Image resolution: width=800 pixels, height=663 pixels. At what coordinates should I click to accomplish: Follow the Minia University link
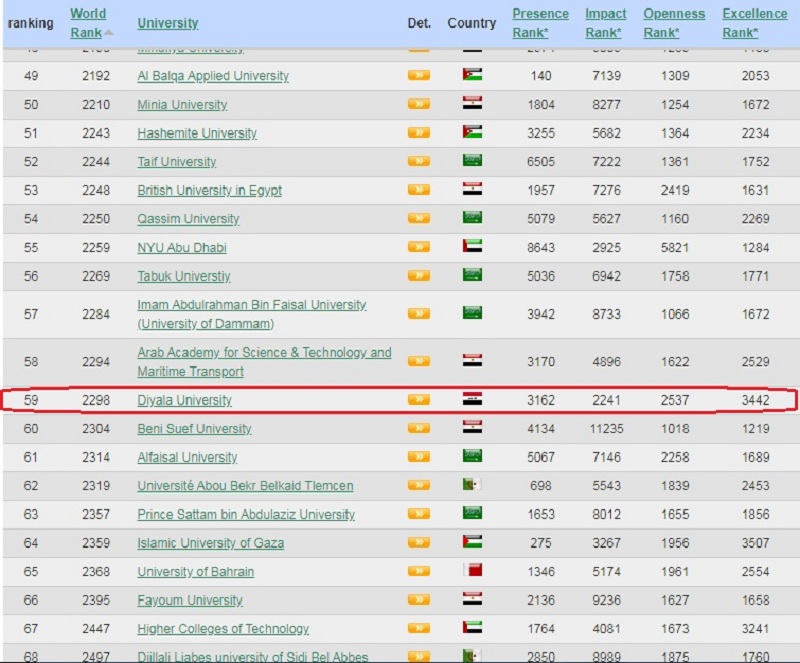pos(182,105)
